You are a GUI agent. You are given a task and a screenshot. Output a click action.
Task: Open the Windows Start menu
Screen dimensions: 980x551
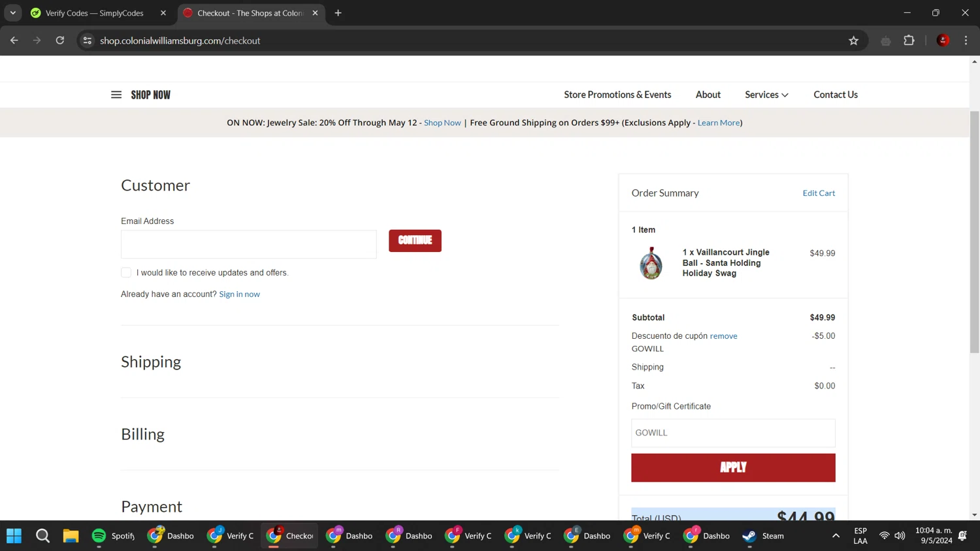point(14,536)
